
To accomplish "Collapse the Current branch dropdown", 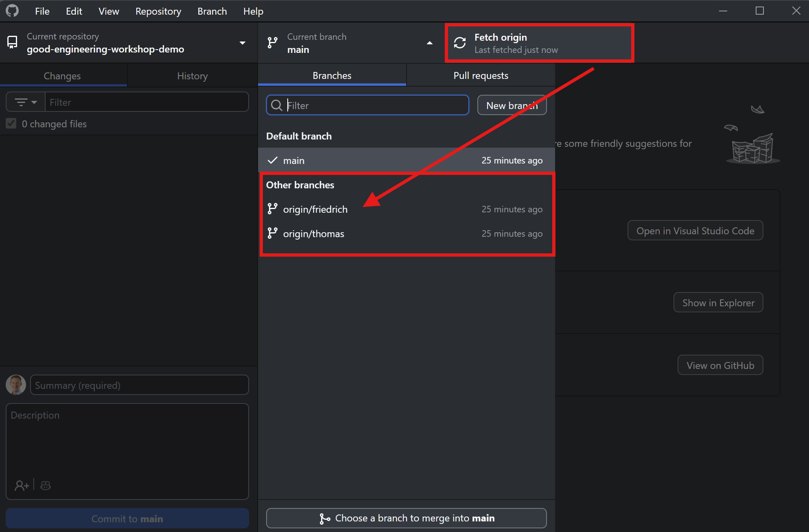I will pos(429,43).
